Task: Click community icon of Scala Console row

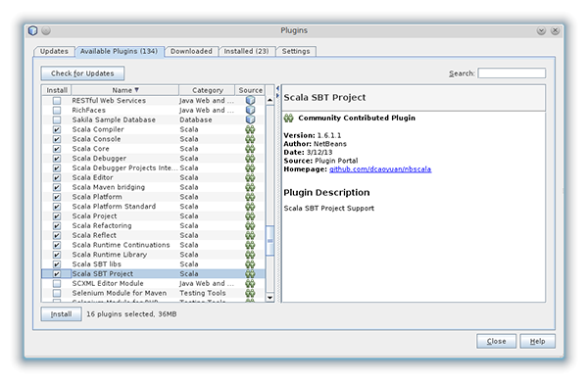Action: click(x=250, y=139)
